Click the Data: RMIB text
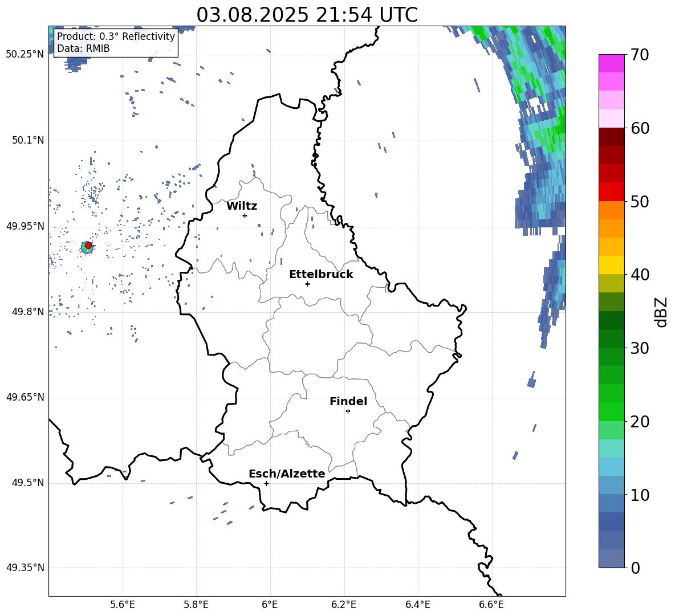The width and height of the screenshot is (675, 616). tap(83, 48)
